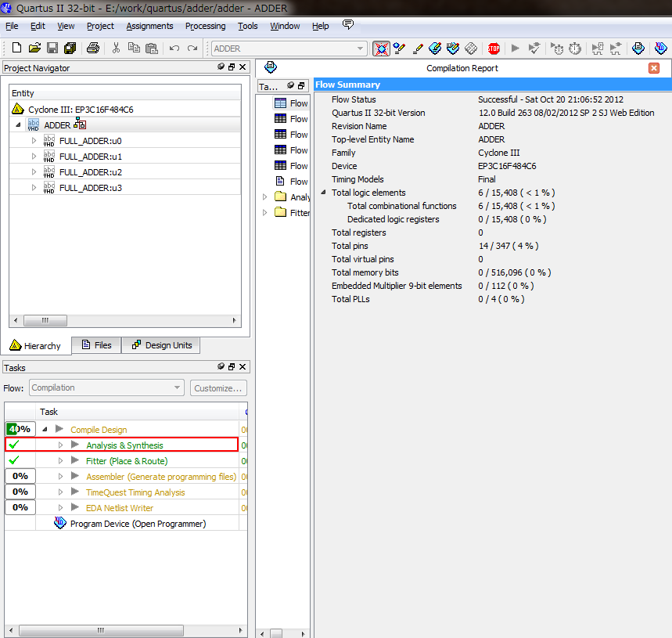Start Analysis & Synthesis via play-checkmark toolbar icon
672x638 pixels.
click(x=534, y=49)
